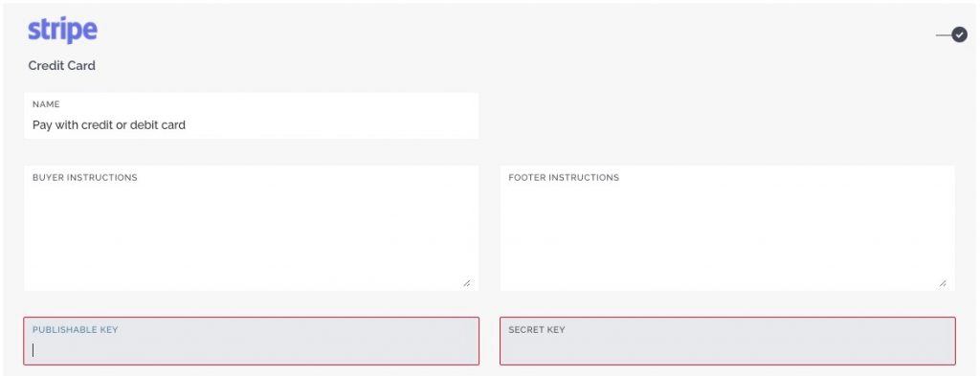Click the checkmark knob on the enable switch
The image size is (980, 376).
(x=959, y=35)
